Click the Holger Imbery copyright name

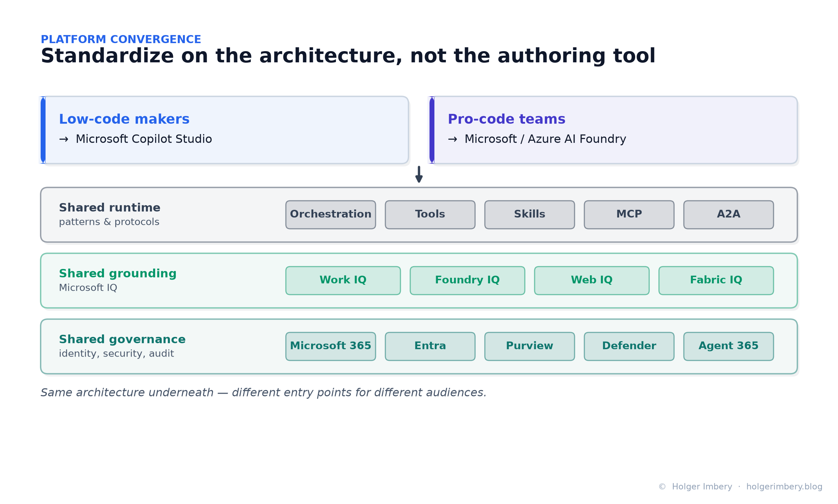coord(702,487)
